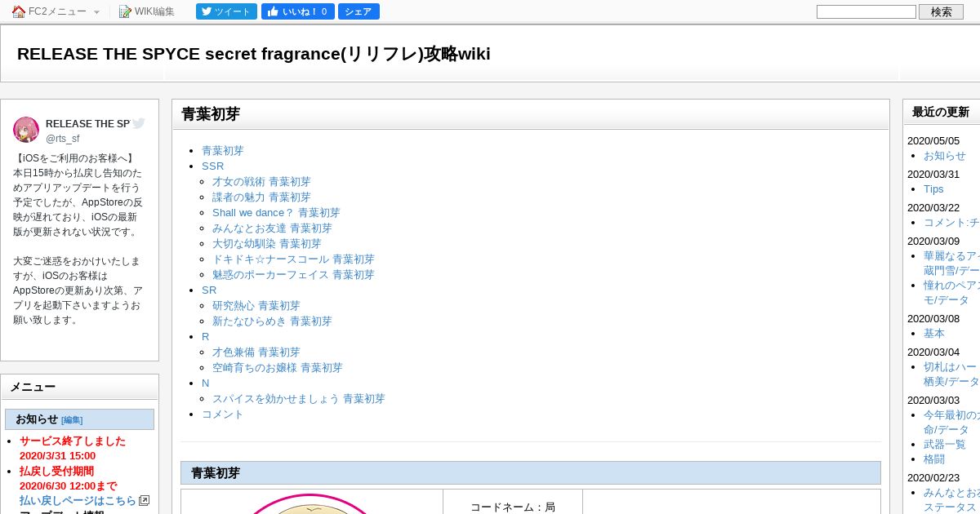Open the FC2メニュー house icon
The image size is (980, 514).
19,11
